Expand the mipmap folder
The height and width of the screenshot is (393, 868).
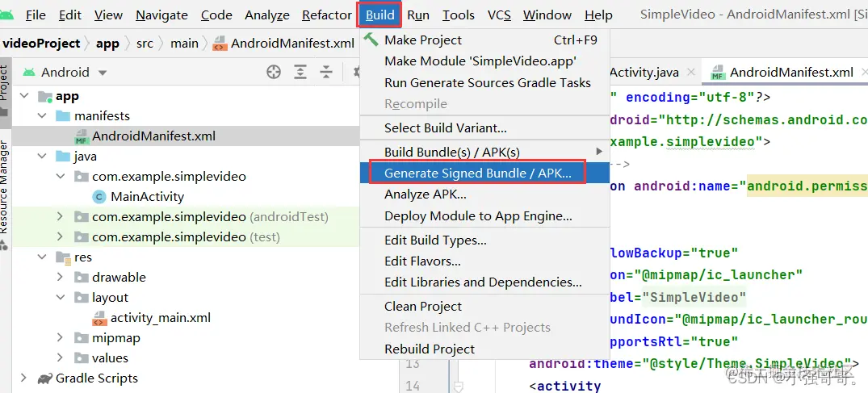[x=60, y=337]
